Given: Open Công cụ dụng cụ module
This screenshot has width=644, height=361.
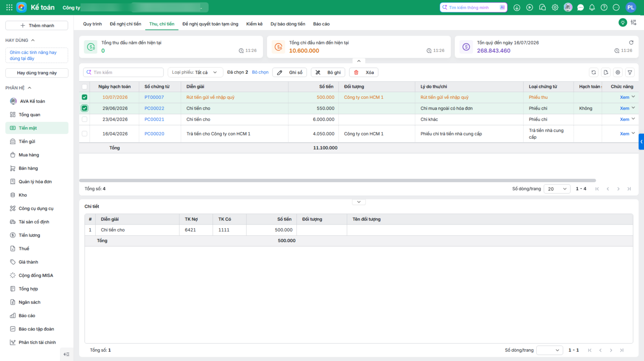Looking at the screenshot, I should pos(37,209).
